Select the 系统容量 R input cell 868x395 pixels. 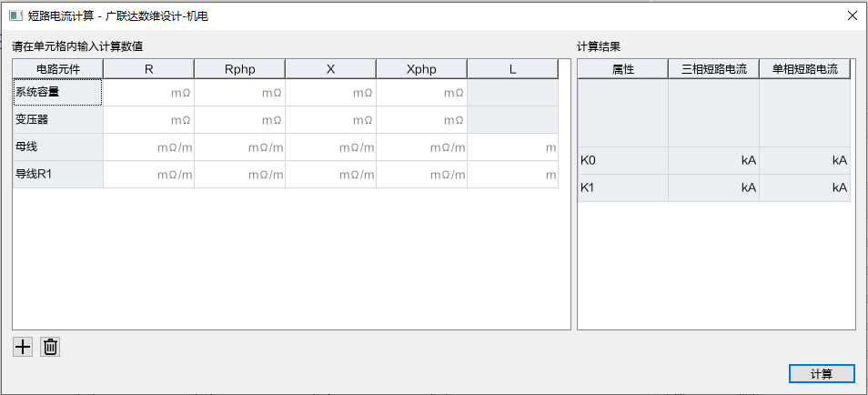click(148, 93)
